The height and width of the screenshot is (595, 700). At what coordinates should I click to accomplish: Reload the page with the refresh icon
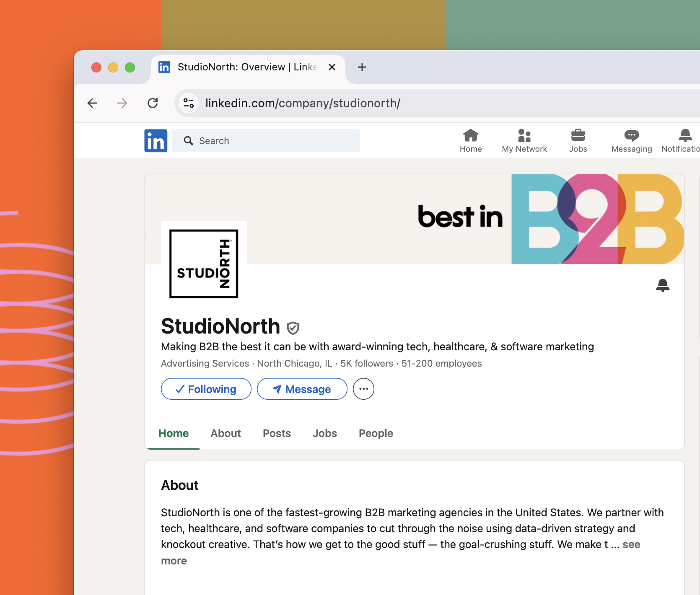pos(153,103)
